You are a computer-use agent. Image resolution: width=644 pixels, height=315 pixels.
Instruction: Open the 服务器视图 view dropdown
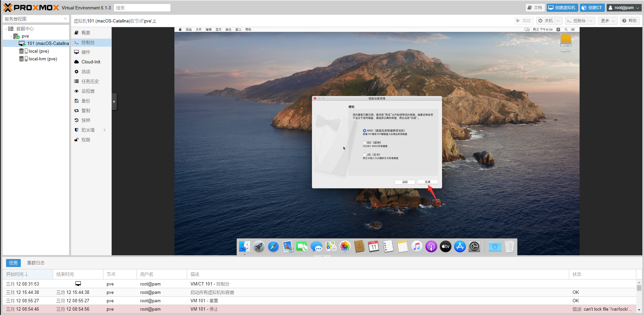tap(36, 19)
